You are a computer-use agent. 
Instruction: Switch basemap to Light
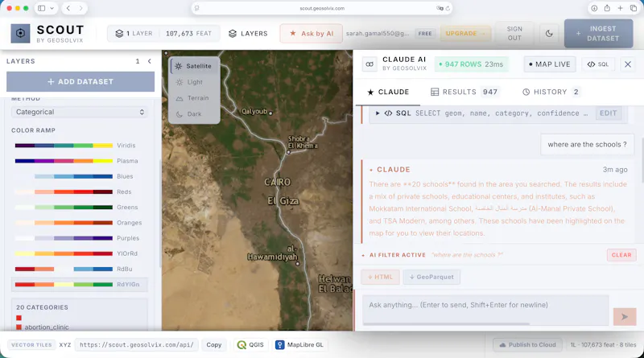(x=195, y=82)
